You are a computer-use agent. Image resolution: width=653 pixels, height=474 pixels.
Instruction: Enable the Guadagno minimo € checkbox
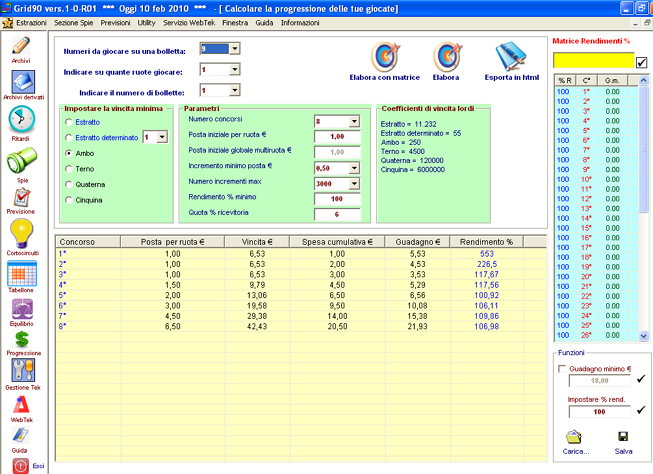562,369
